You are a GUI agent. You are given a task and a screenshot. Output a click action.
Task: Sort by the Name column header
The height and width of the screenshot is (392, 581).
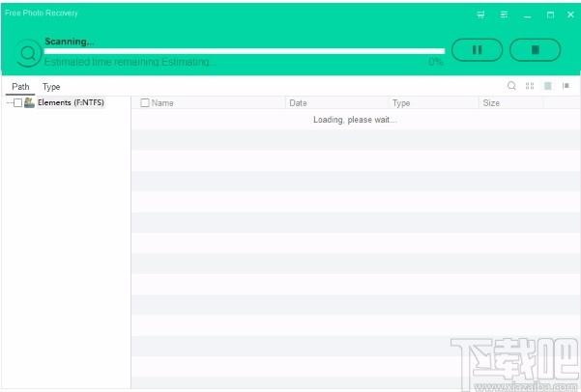[x=162, y=103]
